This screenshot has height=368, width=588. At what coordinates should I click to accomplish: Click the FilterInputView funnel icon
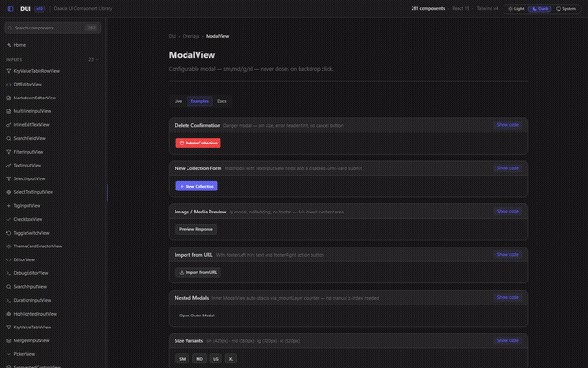[x=9, y=152]
